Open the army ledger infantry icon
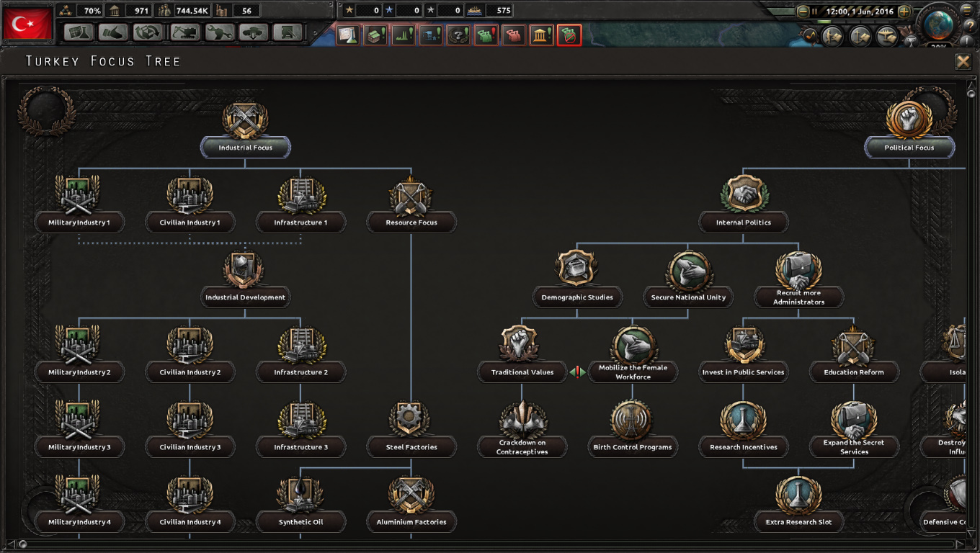The image size is (980, 553). click(x=833, y=36)
